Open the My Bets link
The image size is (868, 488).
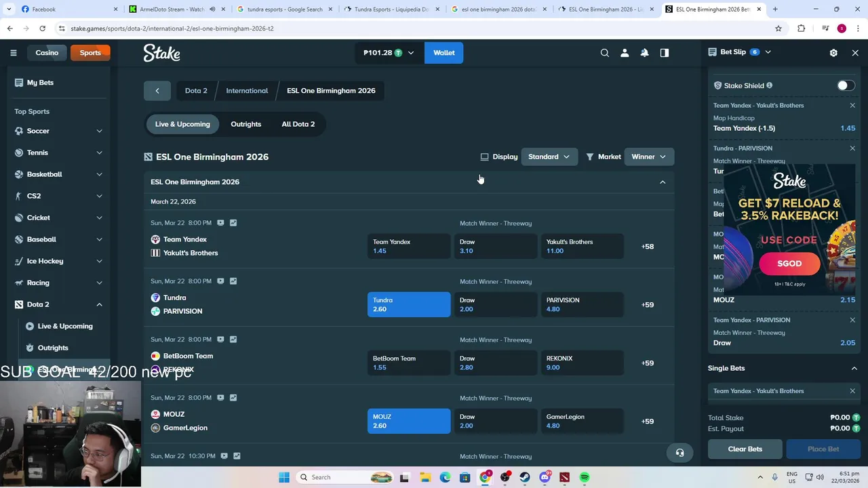[40, 82]
